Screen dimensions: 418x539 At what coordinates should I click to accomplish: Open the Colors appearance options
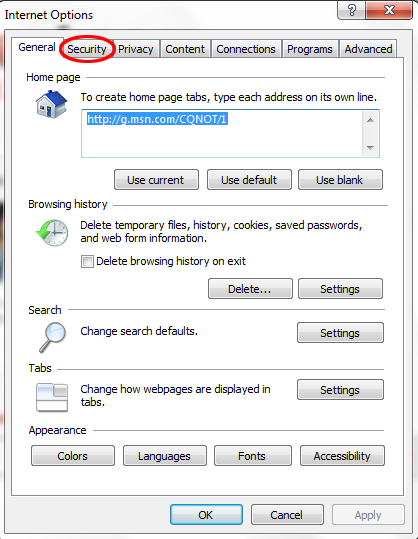[x=73, y=456]
